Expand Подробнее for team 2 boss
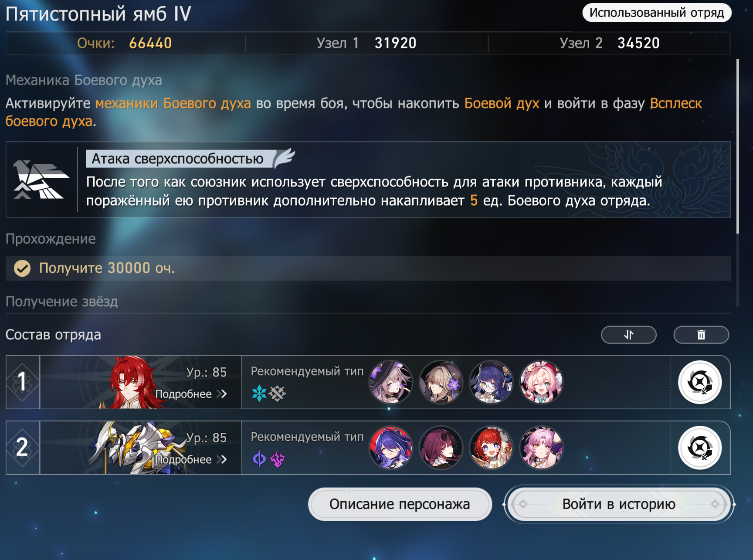The image size is (753, 560). pyautogui.click(x=191, y=459)
